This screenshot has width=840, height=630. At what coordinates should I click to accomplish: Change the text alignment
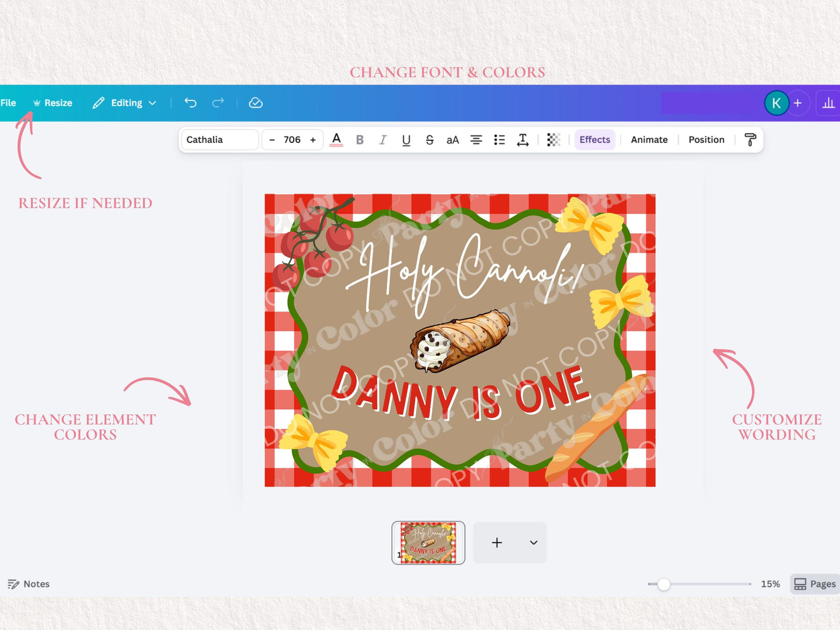point(476,139)
